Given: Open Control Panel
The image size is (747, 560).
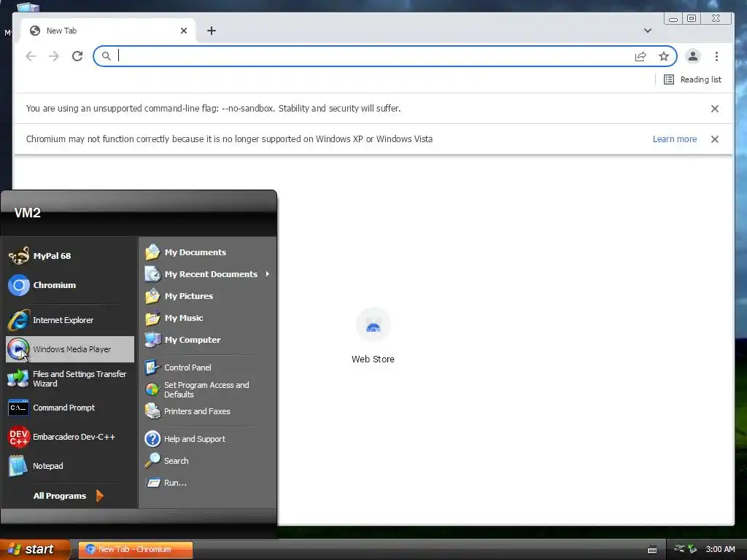Looking at the screenshot, I should (x=208, y=367).
